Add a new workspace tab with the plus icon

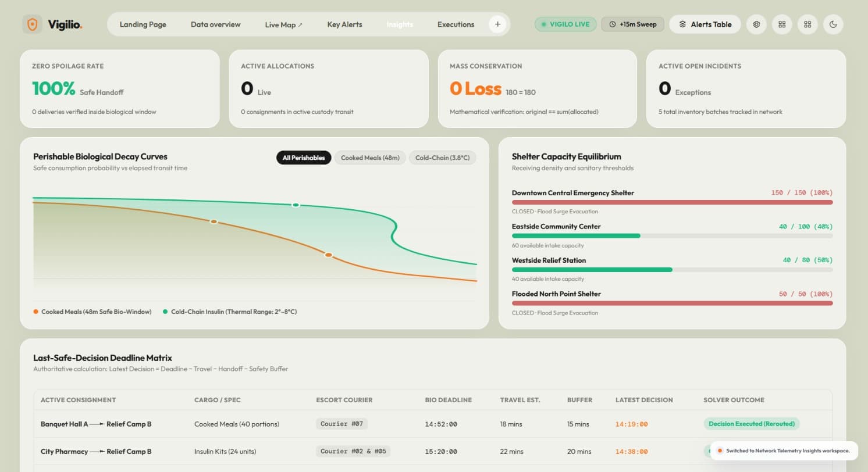click(497, 24)
